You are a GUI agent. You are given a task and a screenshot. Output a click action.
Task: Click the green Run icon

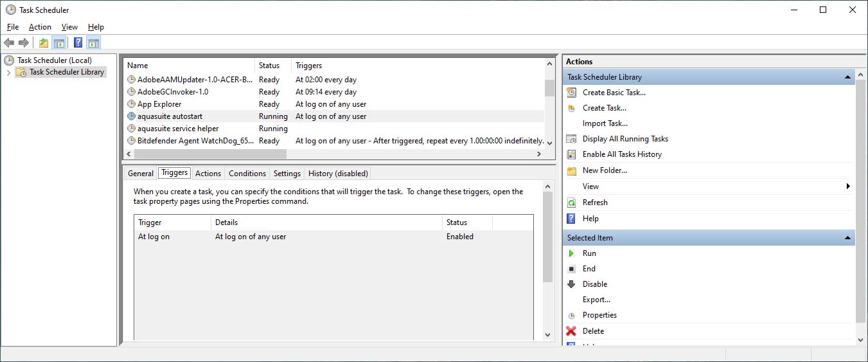point(571,253)
